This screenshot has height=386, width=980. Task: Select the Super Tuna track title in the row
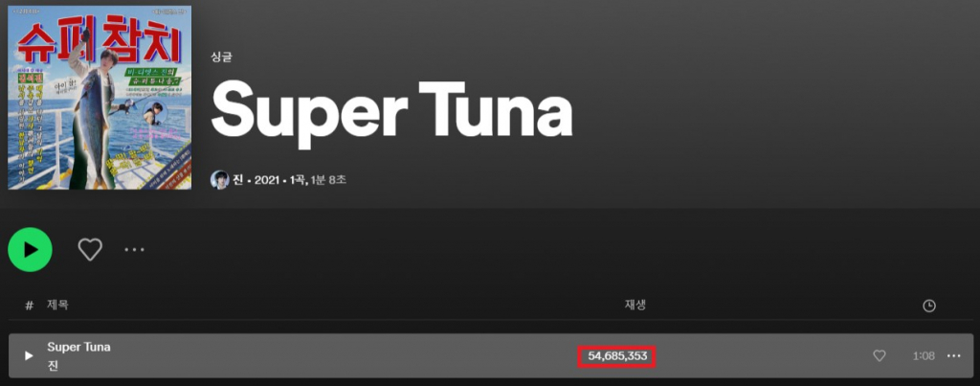click(78, 347)
